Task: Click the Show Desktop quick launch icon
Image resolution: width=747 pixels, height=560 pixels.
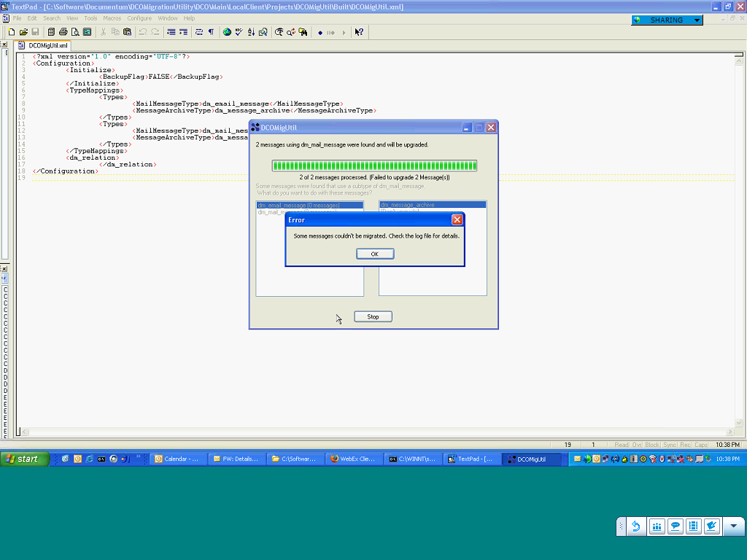Action: click(65, 459)
